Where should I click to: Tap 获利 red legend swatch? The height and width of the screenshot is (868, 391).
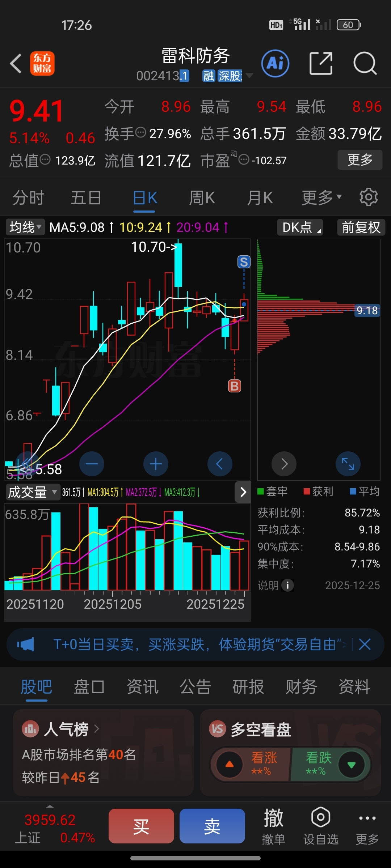(x=307, y=491)
